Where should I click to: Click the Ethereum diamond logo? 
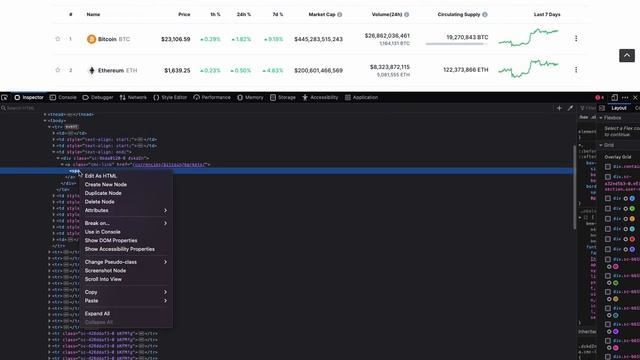(x=91, y=70)
